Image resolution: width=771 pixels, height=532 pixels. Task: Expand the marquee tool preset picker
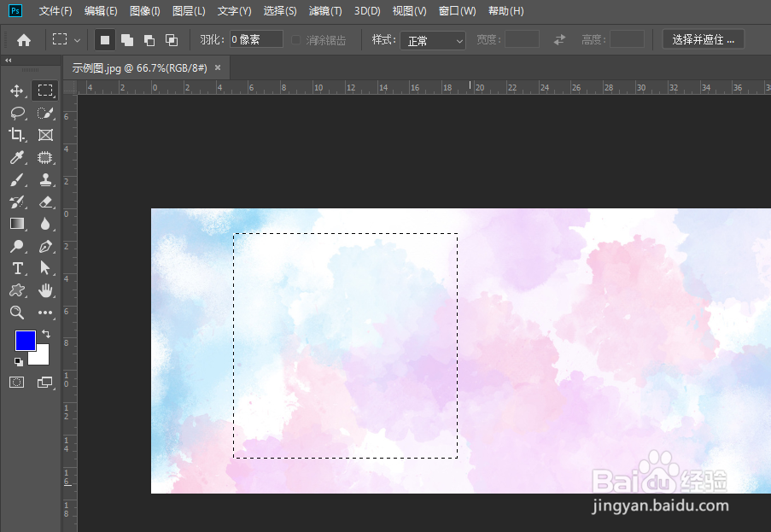pos(77,40)
